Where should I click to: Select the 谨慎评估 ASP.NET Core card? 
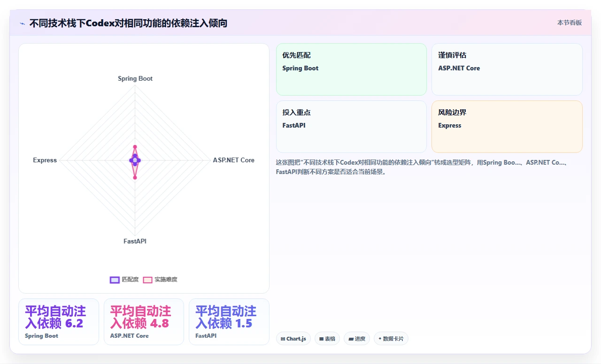point(507,69)
